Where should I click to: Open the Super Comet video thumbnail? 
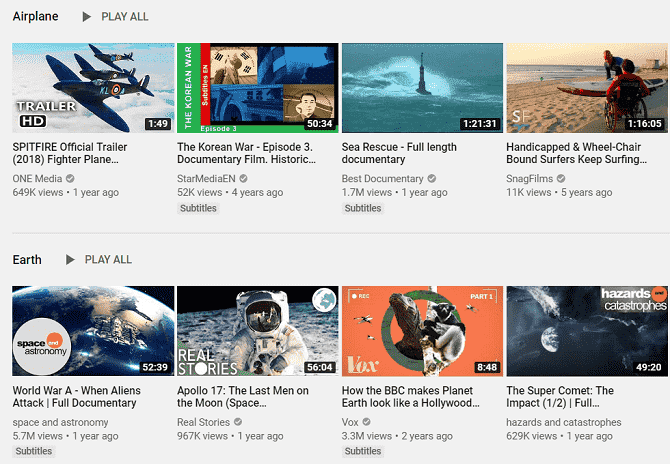[x=587, y=331]
